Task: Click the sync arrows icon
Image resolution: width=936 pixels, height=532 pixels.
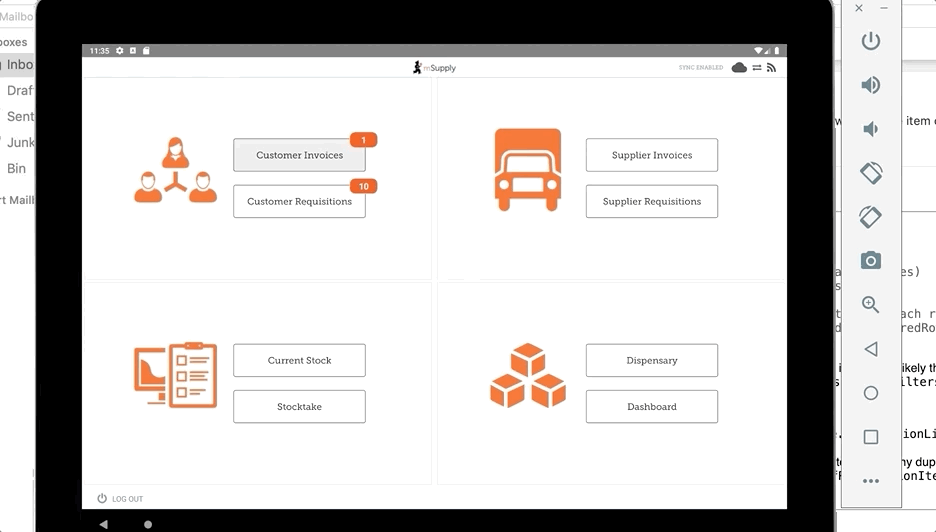Action: point(756,67)
